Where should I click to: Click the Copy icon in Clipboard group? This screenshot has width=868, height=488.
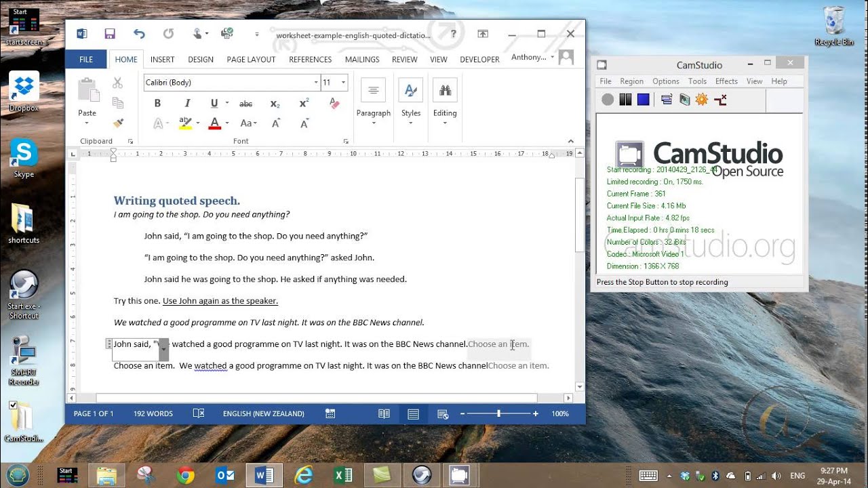[117, 103]
